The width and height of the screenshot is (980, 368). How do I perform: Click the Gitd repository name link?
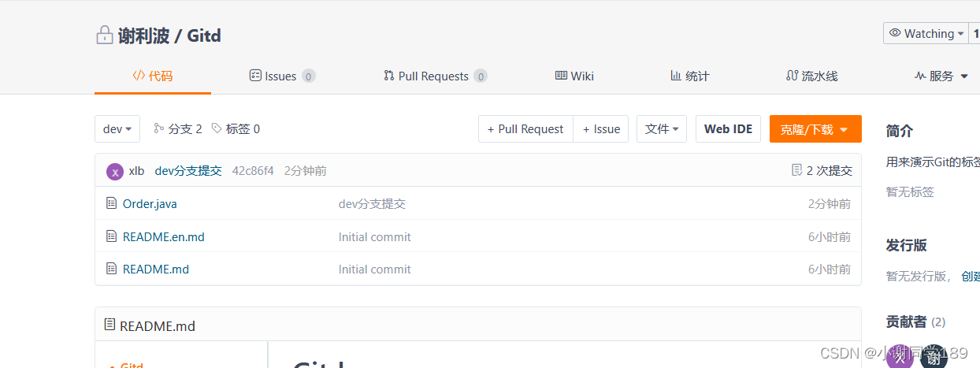coord(204,35)
